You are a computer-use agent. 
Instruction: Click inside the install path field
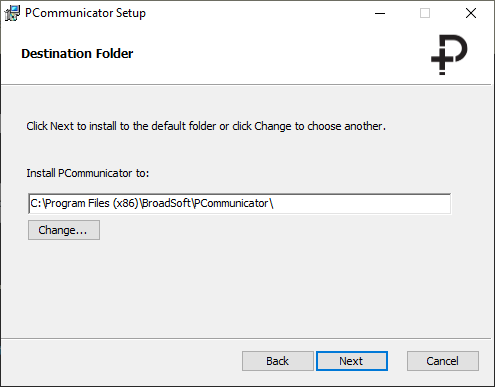coord(239,203)
